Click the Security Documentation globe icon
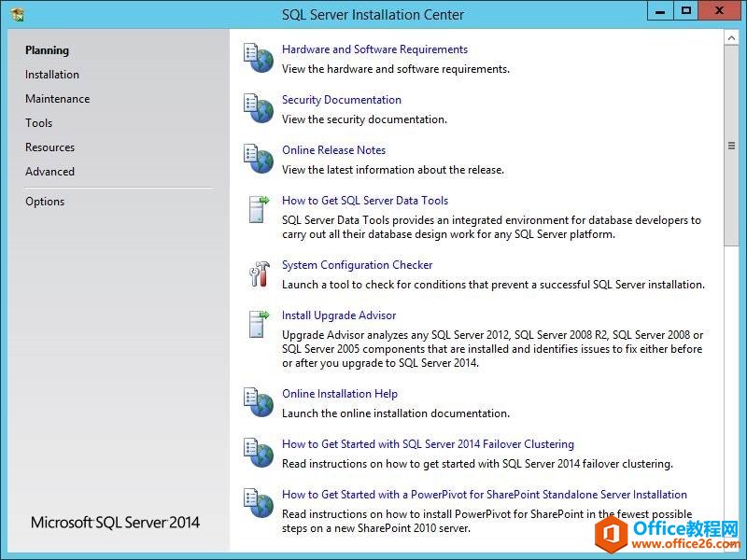The width and height of the screenshot is (747, 560). point(258,108)
